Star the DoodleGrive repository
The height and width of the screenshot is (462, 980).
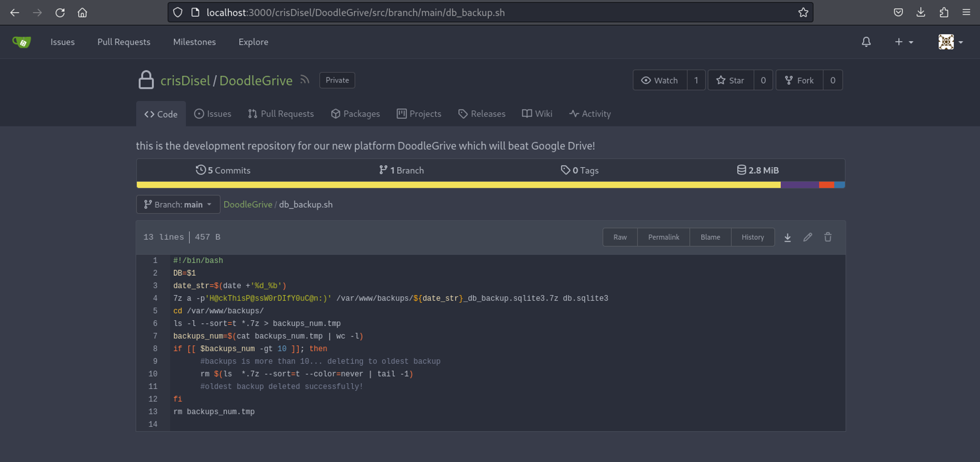click(x=730, y=80)
